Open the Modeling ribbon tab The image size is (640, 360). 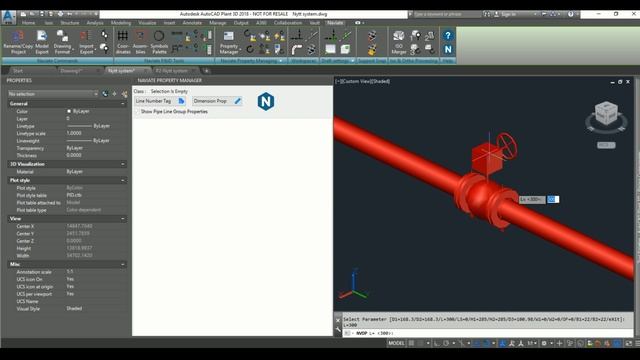click(121, 23)
